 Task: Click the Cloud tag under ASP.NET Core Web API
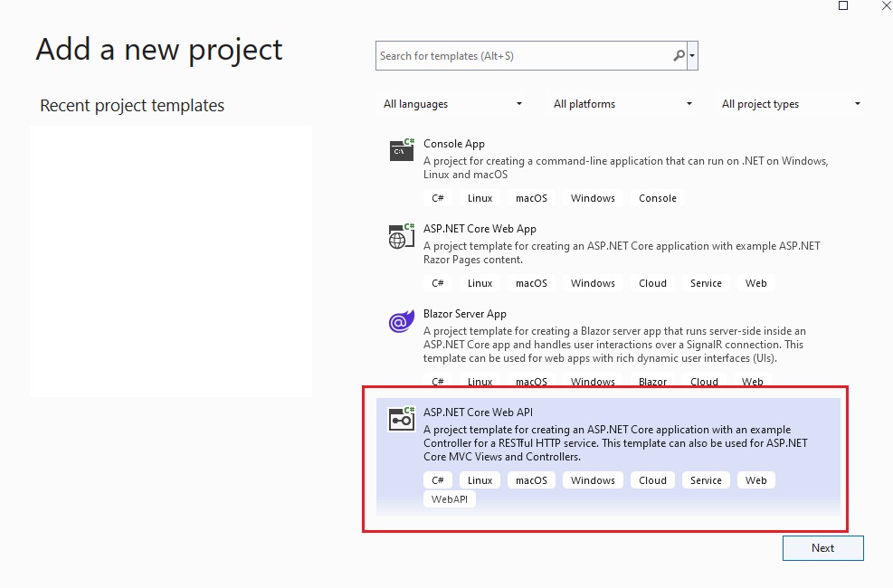pyautogui.click(x=652, y=480)
